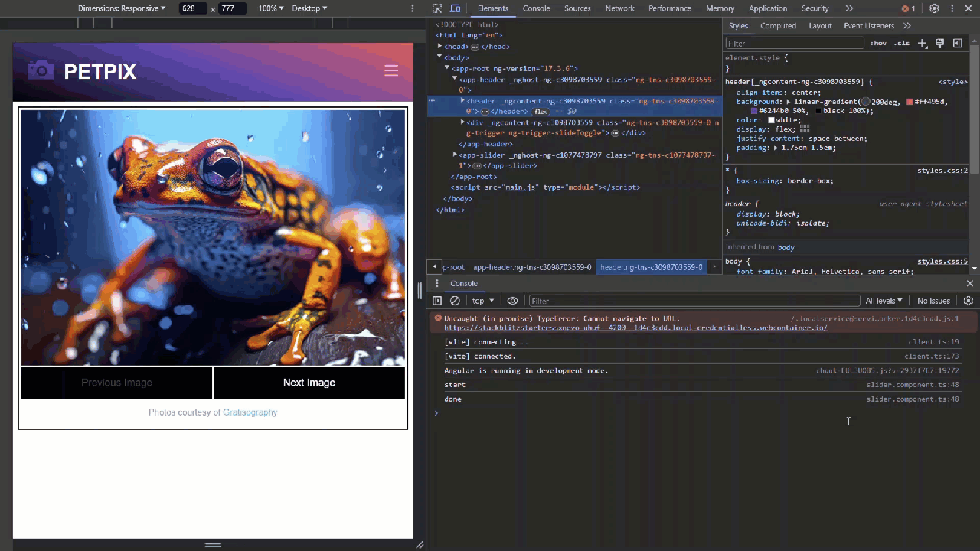Toggle :hov element state panel
The width and height of the screenshot is (980, 551).
878,43
